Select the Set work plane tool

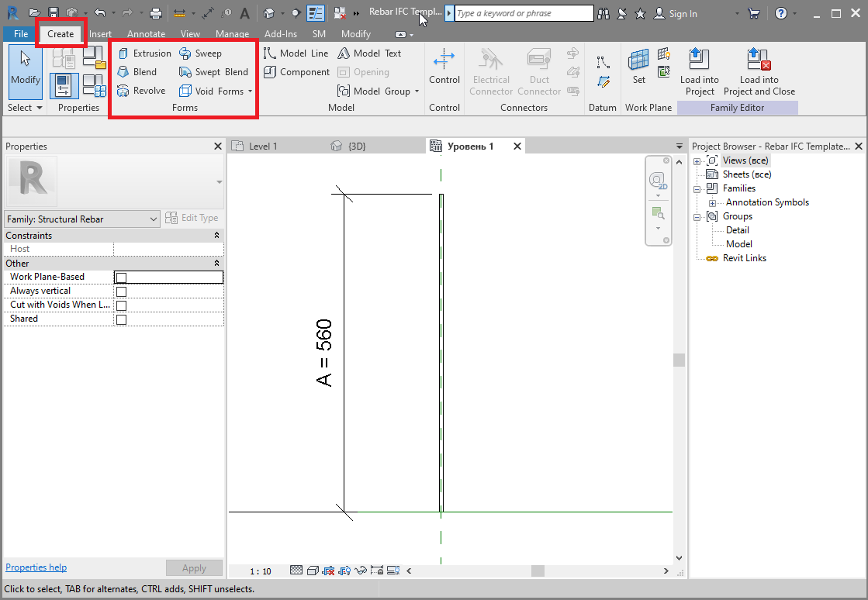click(638, 66)
